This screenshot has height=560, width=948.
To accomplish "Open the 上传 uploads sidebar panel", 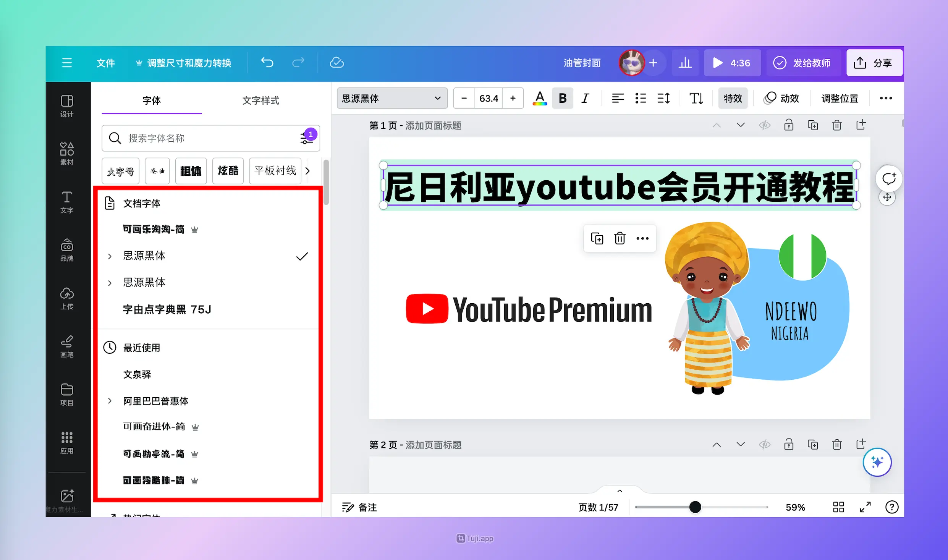I will (67, 298).
